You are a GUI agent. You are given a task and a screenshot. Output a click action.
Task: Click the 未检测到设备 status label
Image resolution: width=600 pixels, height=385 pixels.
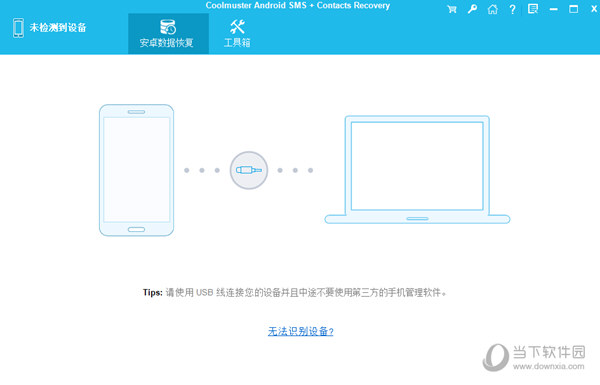(58, 28)
